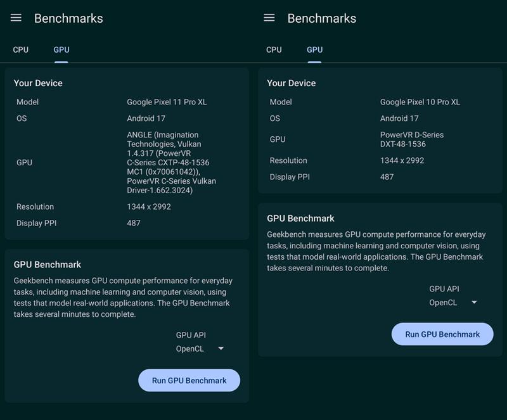This screenshot has width=507, height=420.
Task: Expand OpenCL GPU API dropdown, Pixel 10 screen
Action: point(453,303)
